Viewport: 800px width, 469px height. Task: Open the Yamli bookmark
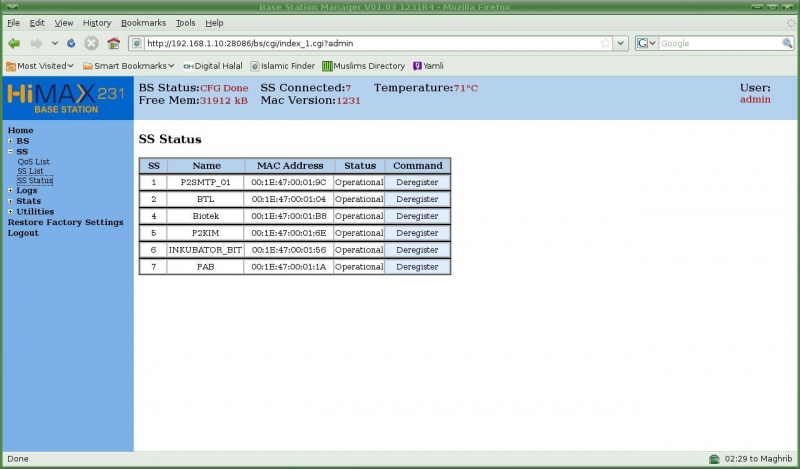pos(428,66)
